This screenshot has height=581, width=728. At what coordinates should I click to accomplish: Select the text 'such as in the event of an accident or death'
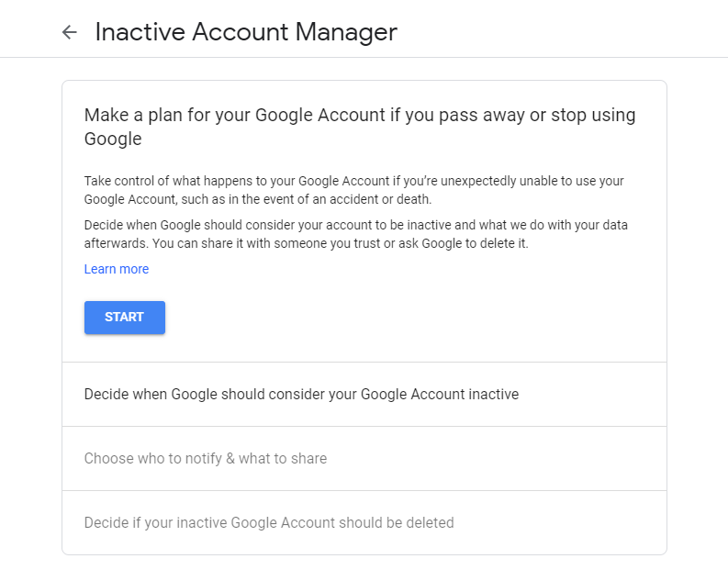tap(306, 199)
